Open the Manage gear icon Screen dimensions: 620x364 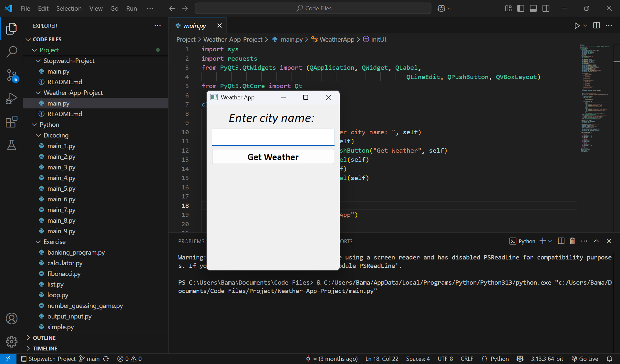click(x=12, y=341)
